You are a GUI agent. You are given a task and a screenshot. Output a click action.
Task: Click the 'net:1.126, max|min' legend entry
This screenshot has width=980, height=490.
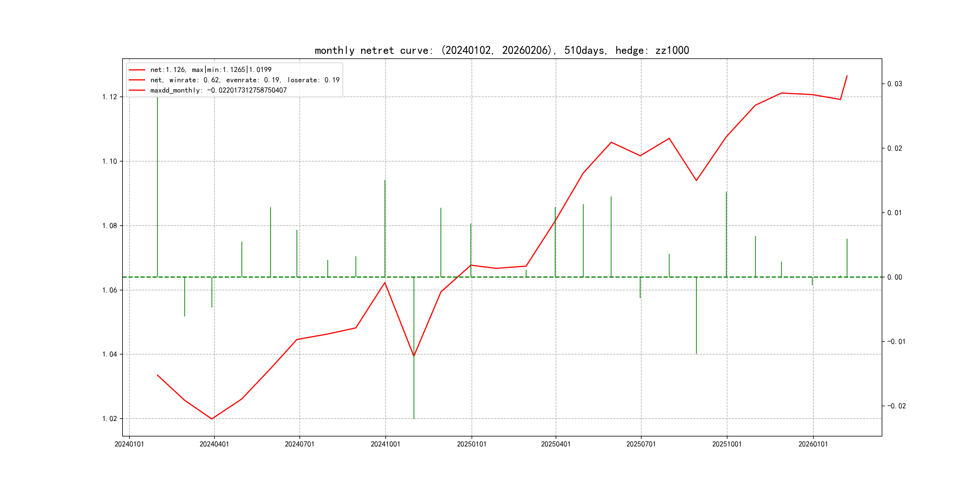point(211,70)
